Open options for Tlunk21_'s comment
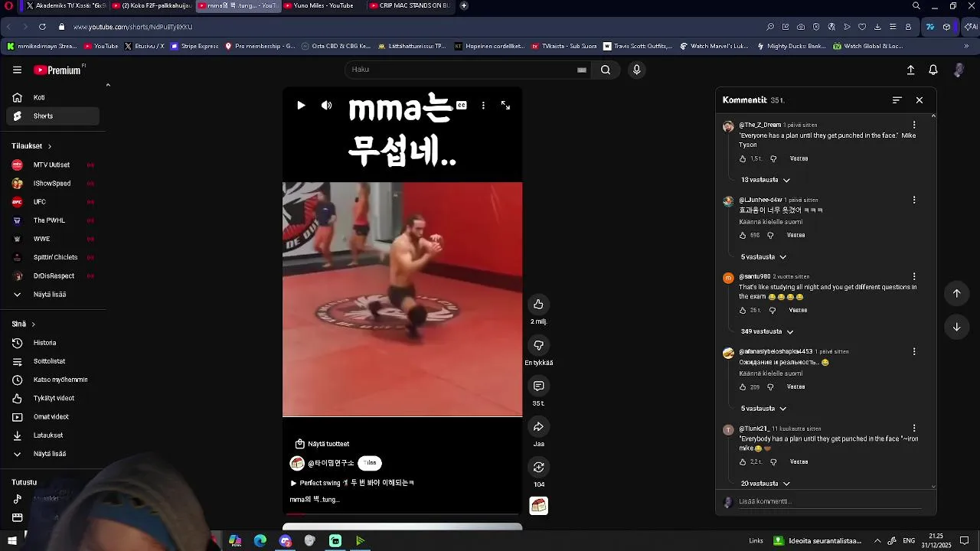 click(913, 429)
